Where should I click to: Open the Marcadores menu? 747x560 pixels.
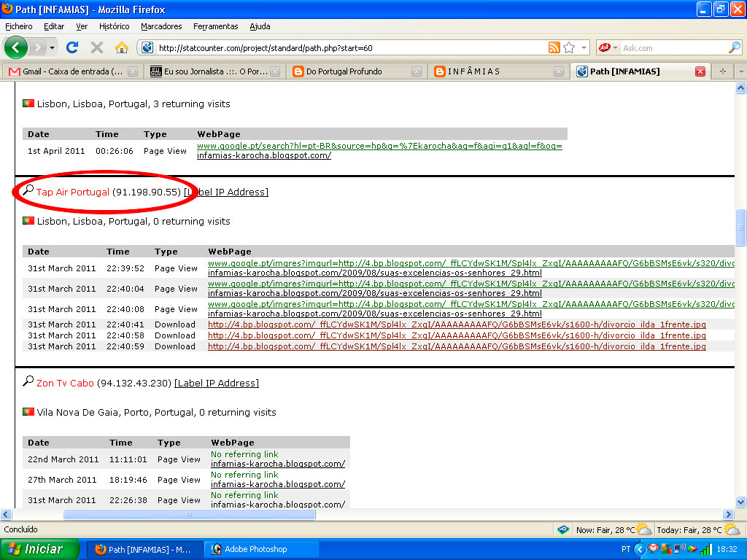161,26
